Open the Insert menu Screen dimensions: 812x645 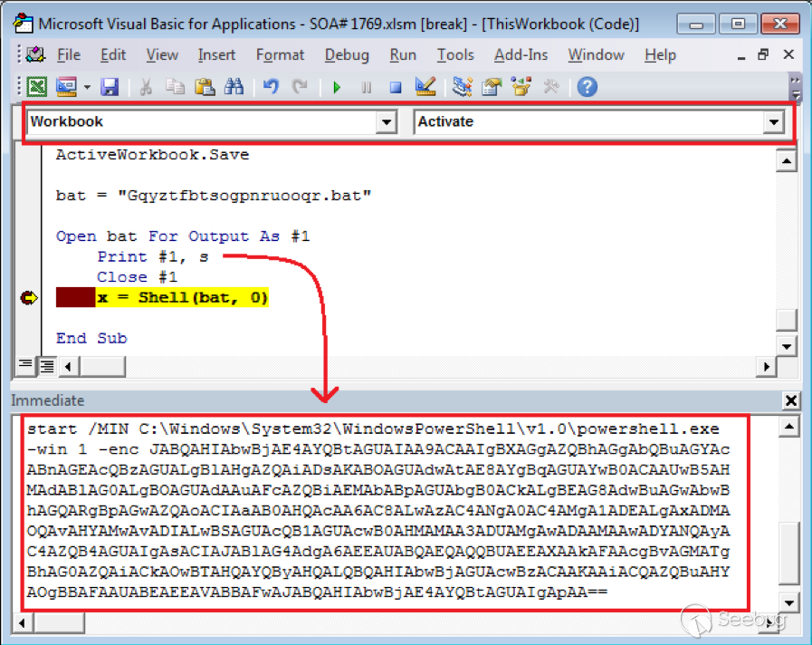216,55
